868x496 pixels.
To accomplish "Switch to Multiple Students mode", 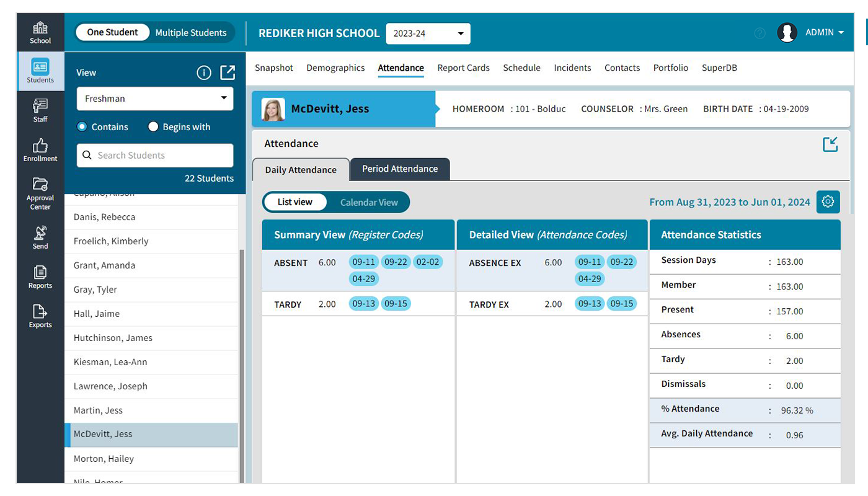I will (x=191, y=32).
